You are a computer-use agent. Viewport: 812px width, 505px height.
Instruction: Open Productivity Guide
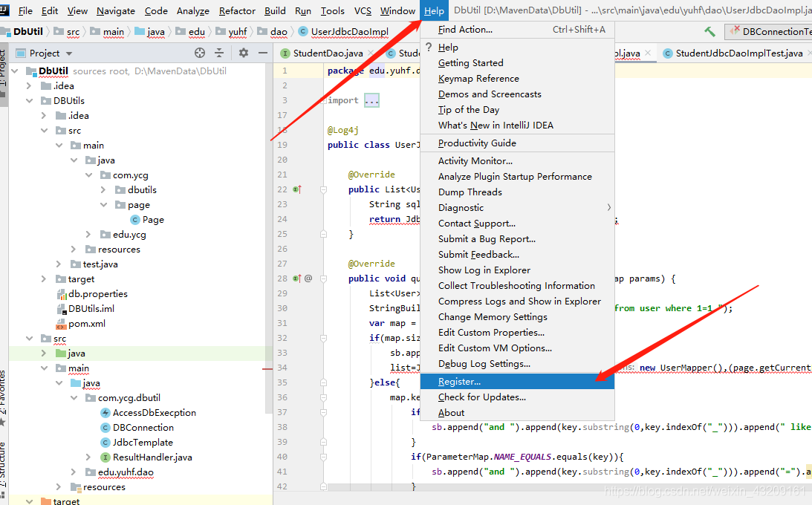tap(517, 143)
